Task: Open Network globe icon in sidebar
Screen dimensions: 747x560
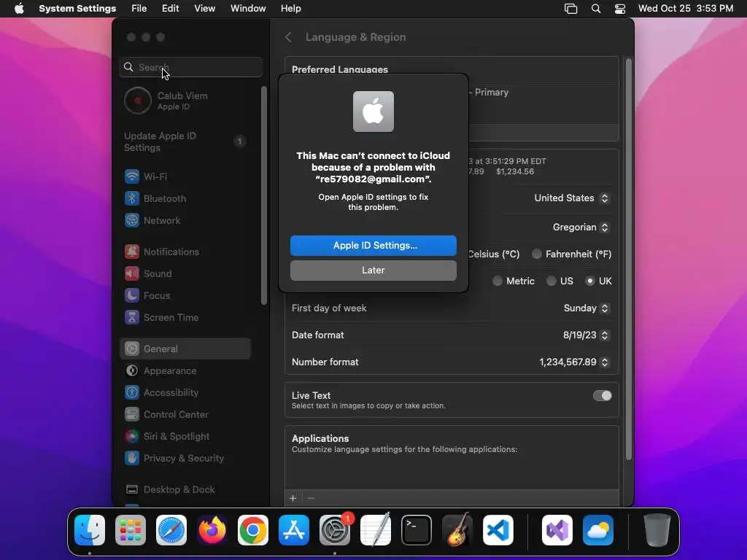Action: click(132, 220)
